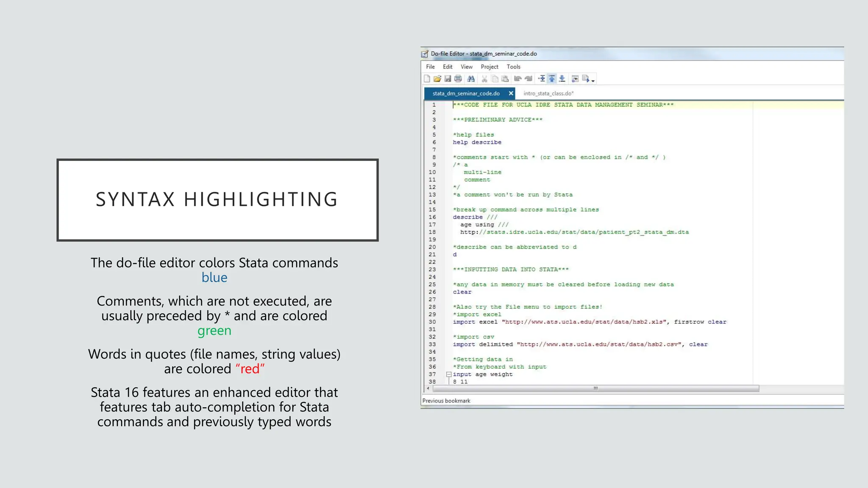Click the horizontal scrollbar thumb

click(x=595, y=388)
